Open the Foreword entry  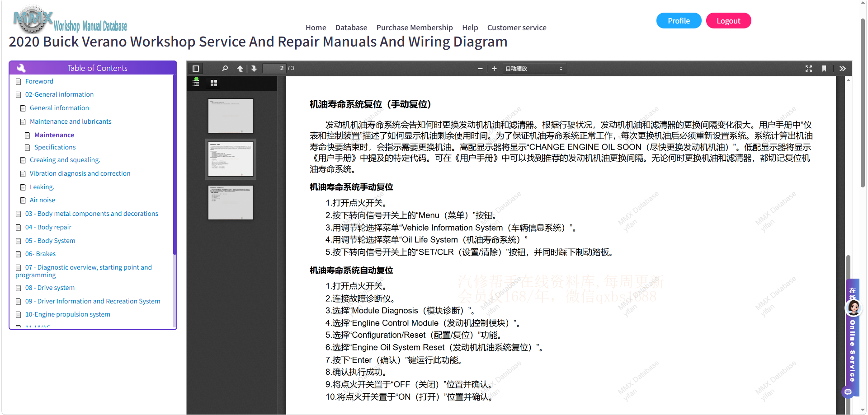(x=39, y=81)
